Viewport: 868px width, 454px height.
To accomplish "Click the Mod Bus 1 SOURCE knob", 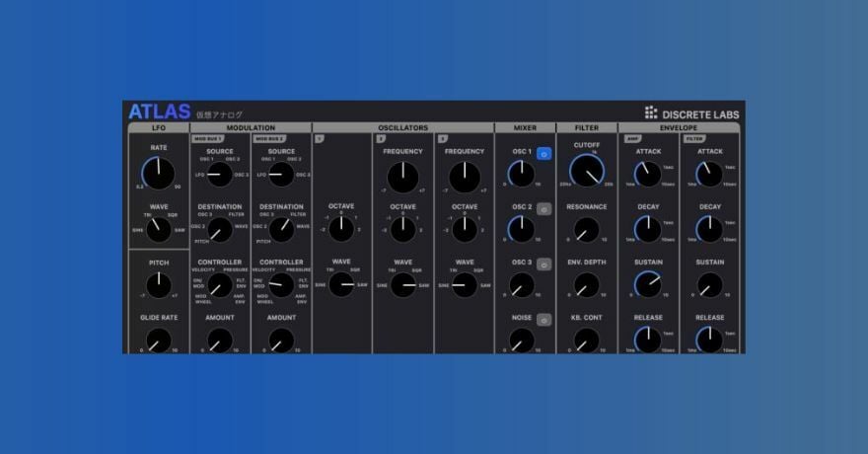I will pyautogui.click(x=220, y=175).
